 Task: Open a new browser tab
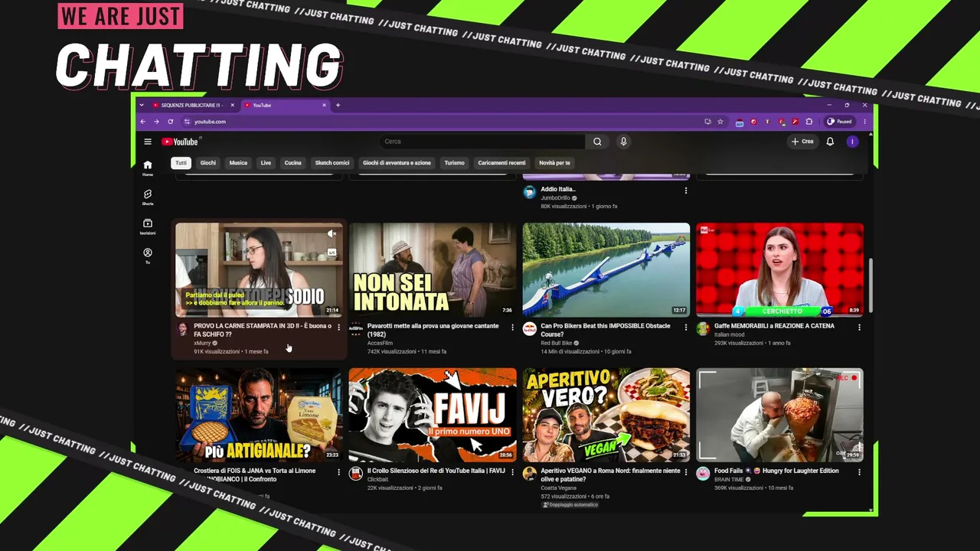click(x=338, y=105)
